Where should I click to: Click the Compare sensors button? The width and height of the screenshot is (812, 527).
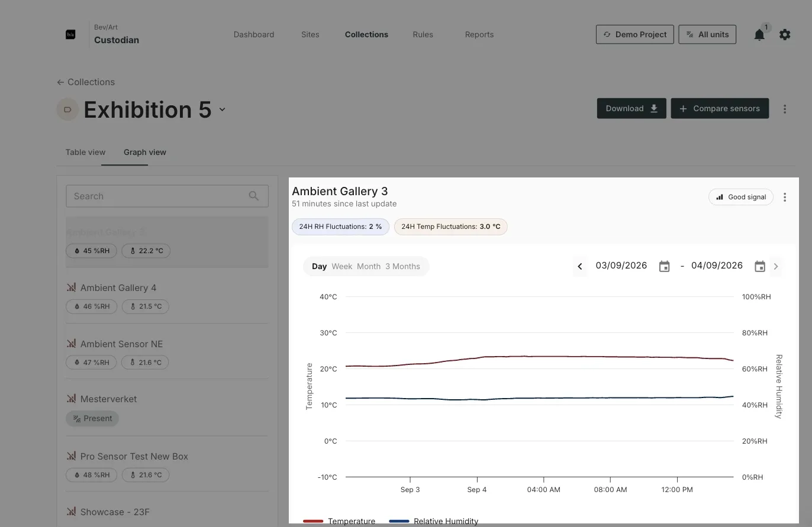720,108
